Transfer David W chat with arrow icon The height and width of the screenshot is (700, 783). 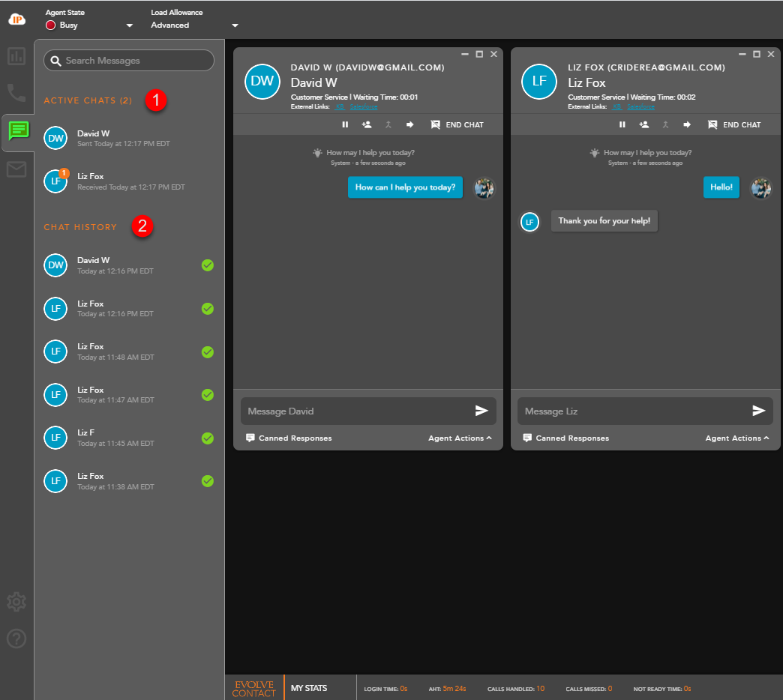410,124
